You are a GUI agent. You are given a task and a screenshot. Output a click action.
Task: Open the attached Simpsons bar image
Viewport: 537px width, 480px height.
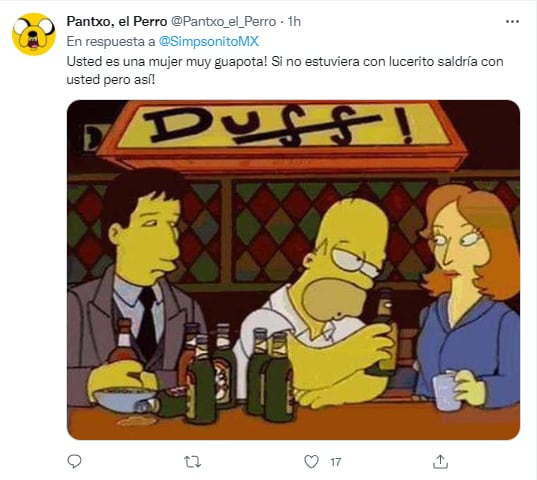293,270
